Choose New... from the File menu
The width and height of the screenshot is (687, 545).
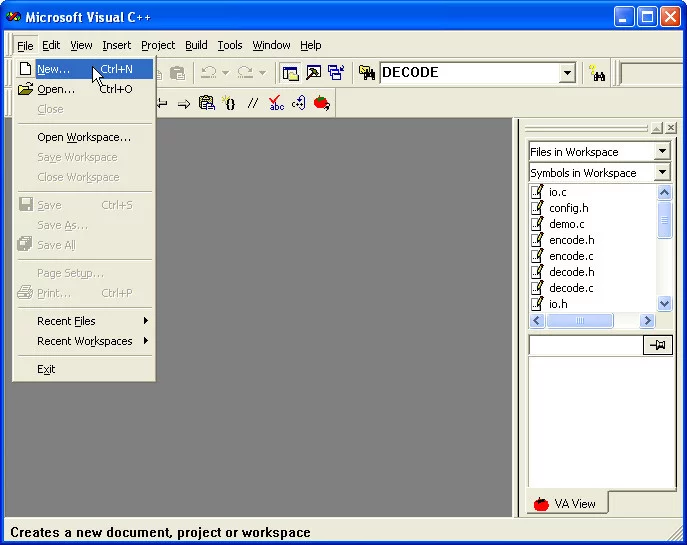pyautogui.click(x=85, y=69)
